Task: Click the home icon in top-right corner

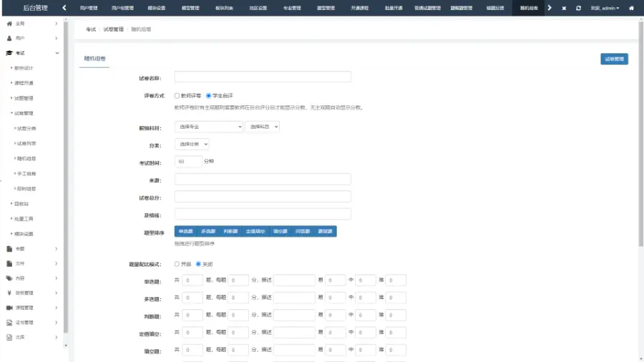Action: click(631, 8)
